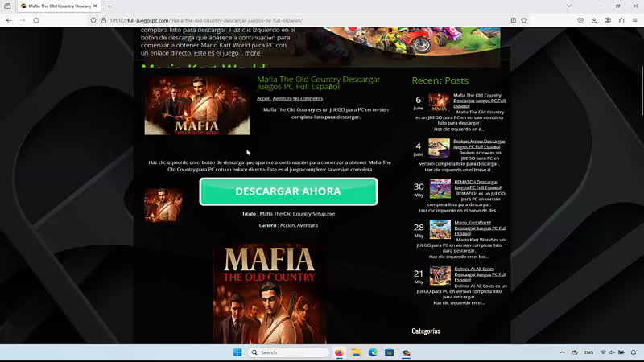Open Firefox View from the tab bar
Screen dimensions: 644x362
(x=7, y=6)
